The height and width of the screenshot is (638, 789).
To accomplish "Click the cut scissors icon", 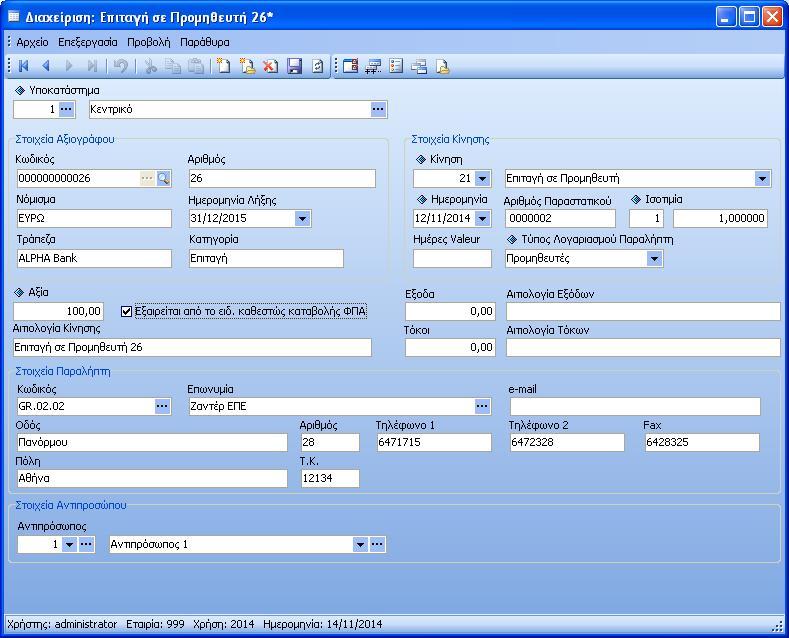I will (150, 66).
